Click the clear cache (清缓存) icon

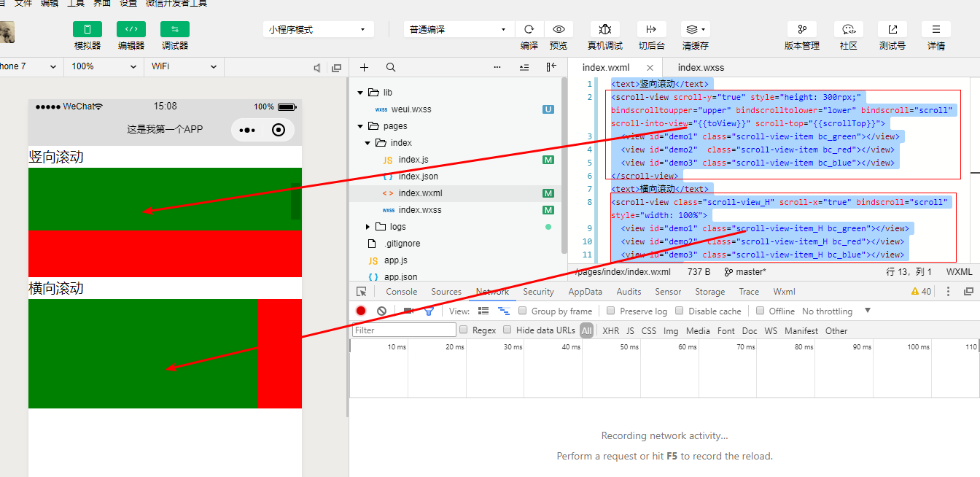(695, 30)
